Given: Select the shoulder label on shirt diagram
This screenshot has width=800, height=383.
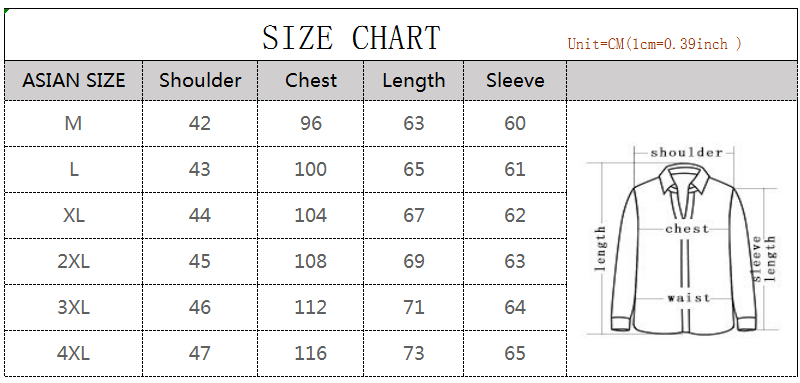Looking at the screenshot, I should 687,152.
